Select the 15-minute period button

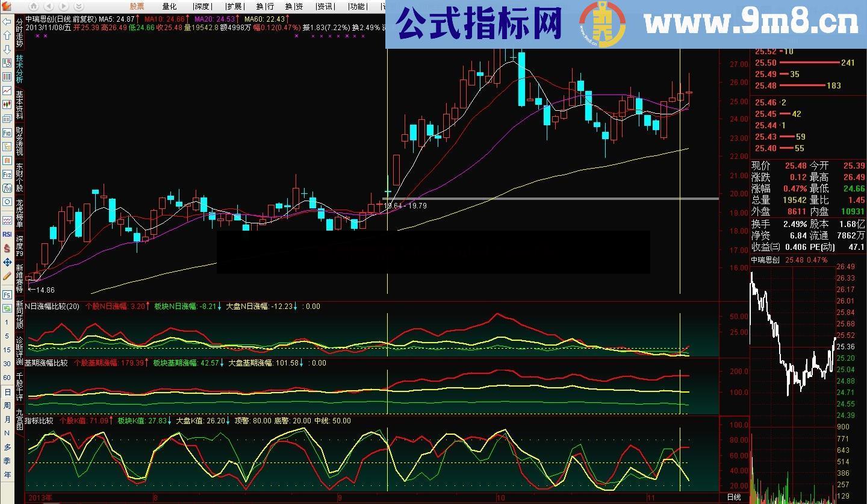(x=7, y=350)
